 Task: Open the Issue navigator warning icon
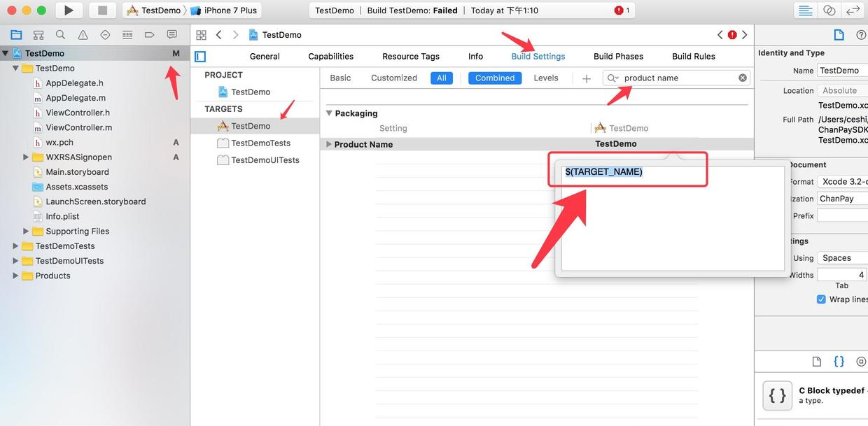[x=83, y=35]
